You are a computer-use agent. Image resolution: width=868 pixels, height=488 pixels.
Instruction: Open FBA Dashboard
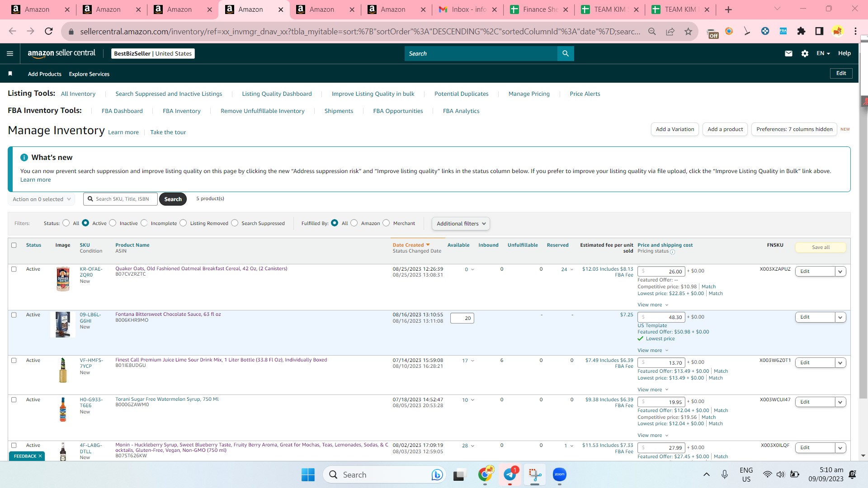(122, 111)
